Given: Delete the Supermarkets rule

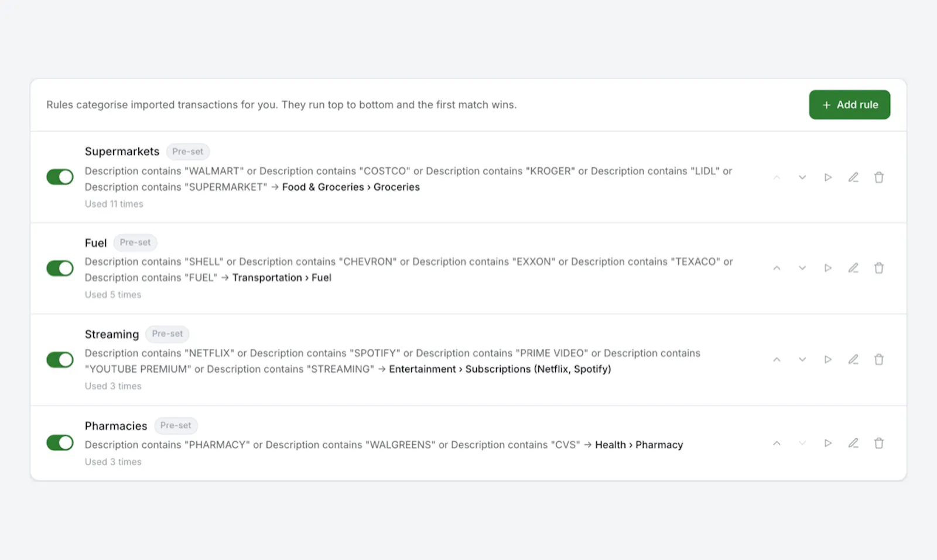Looking at the screenshot, I should (x=879, y=177).
